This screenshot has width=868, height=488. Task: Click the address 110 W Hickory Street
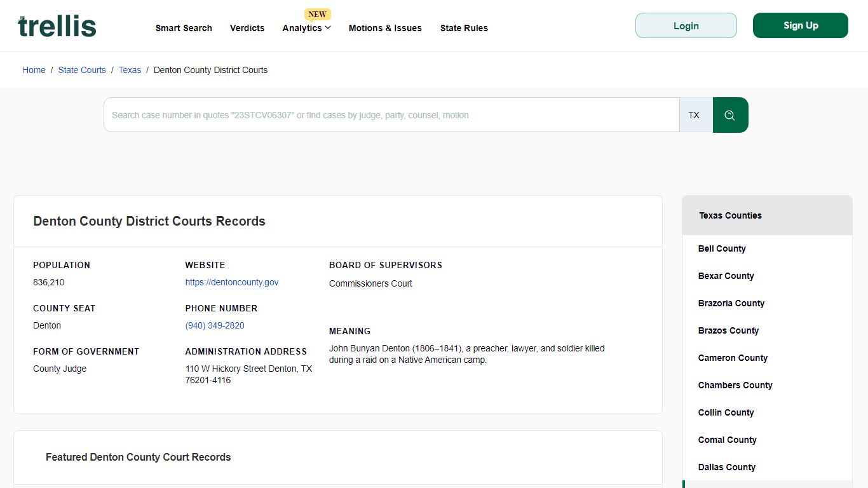pos(248,374)
